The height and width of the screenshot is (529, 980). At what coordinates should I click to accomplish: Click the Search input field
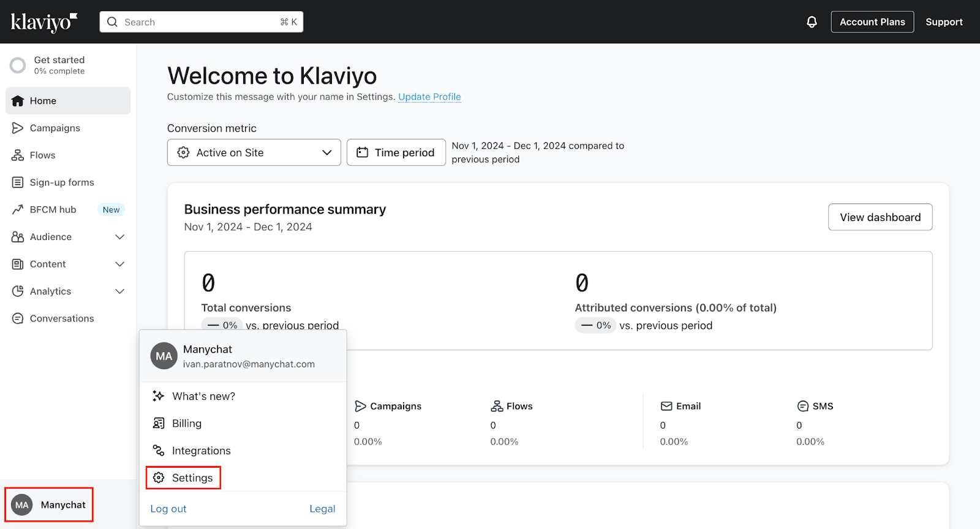point(202,22)
